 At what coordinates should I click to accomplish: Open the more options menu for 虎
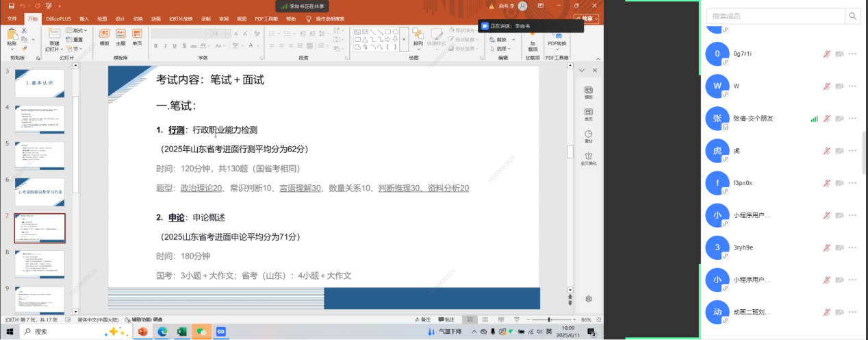pos(852,151)
